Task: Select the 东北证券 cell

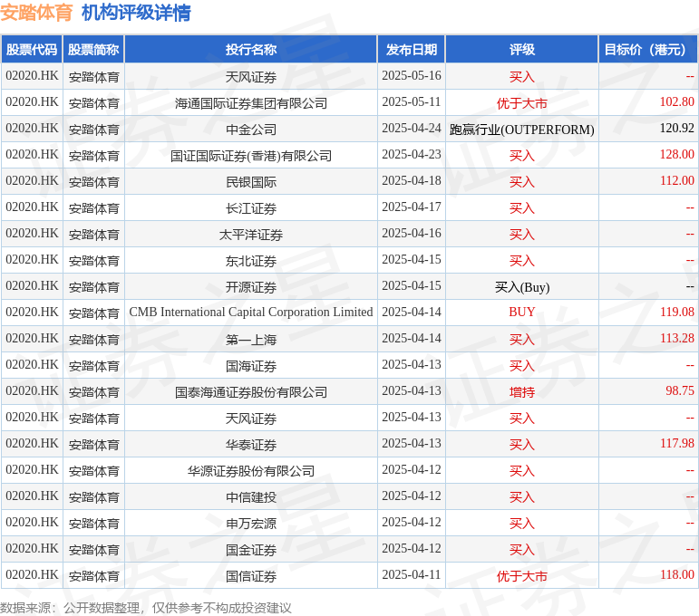Action: 251,261
